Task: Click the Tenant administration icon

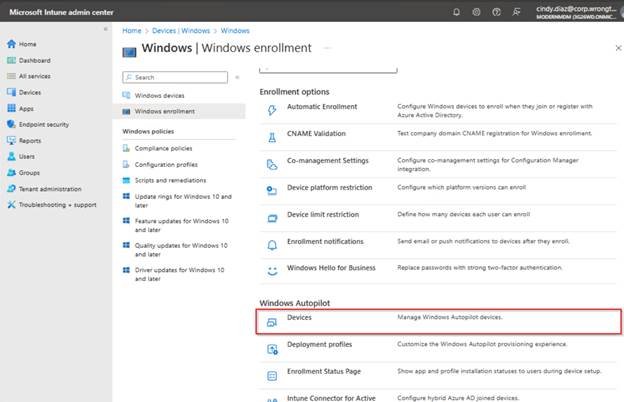Action: [11, 188]
